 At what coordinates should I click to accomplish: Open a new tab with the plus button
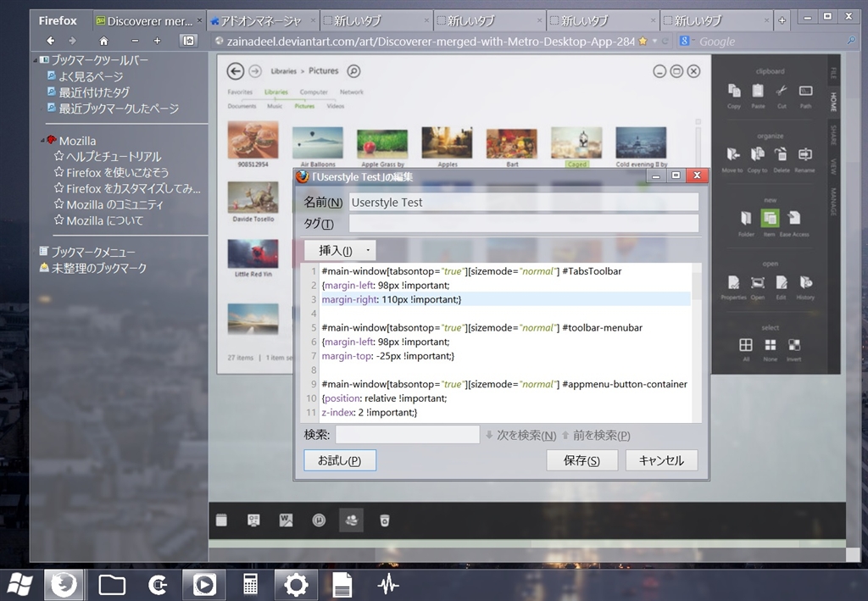782,20
